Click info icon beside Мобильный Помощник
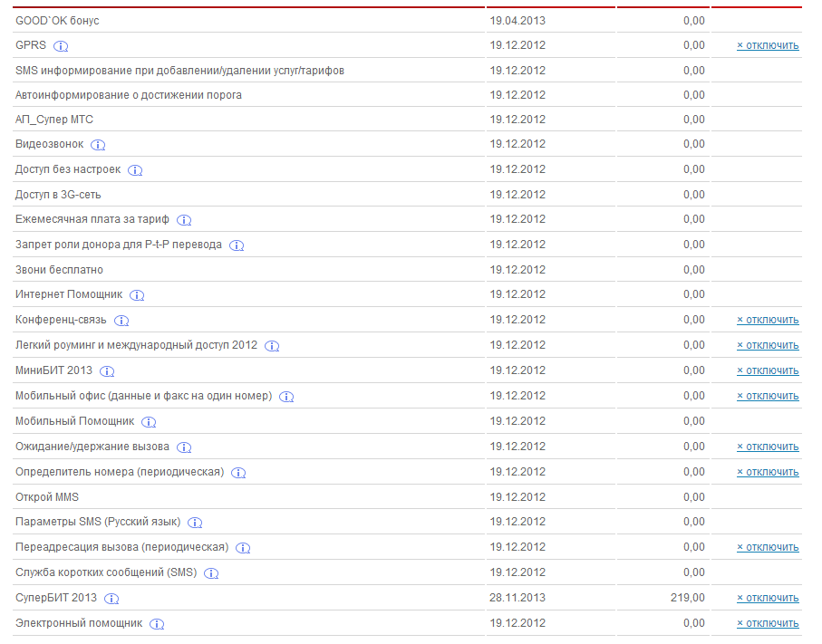822x644 pixels. (x=149, y=422)
